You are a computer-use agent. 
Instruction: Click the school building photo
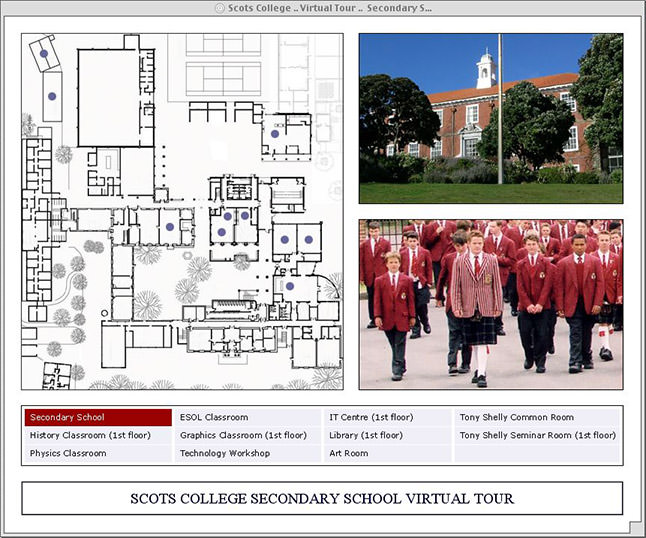490,118
